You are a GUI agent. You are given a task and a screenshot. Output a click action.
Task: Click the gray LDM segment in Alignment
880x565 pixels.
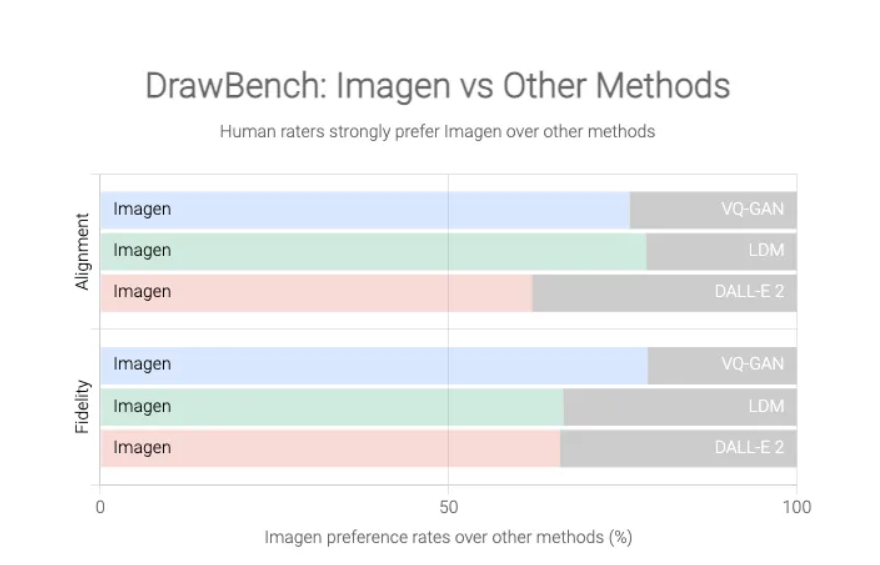721,251
